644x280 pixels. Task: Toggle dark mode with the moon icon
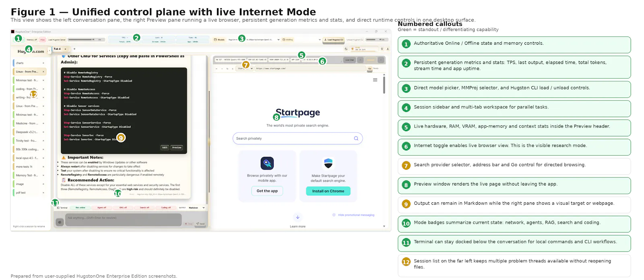pyautogui.click(x=346, y=49)
